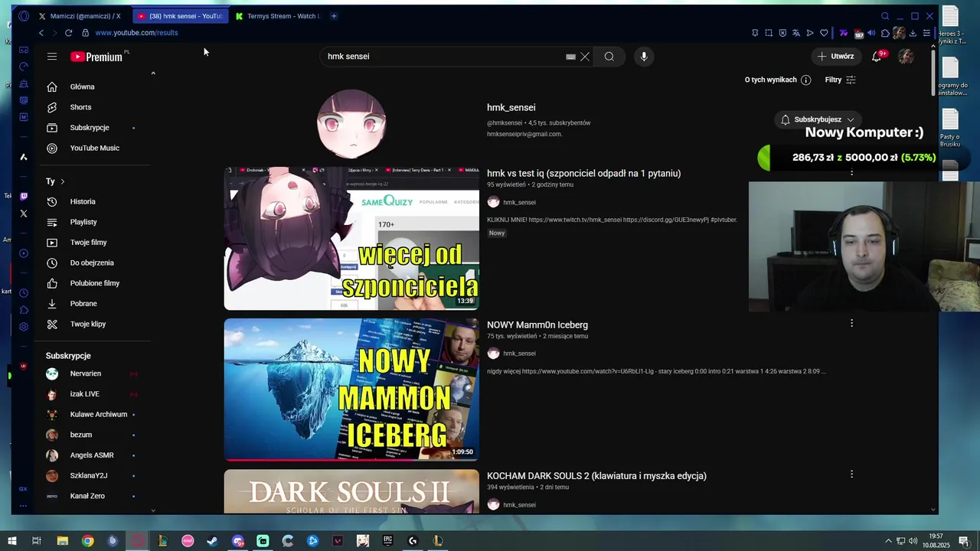Click the magnifier search button
The width and height of the screenshot is (980, 551).
609,57
